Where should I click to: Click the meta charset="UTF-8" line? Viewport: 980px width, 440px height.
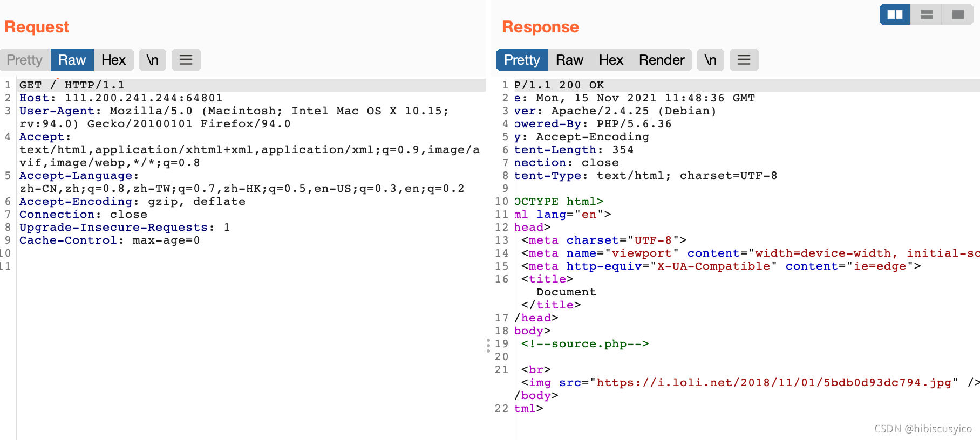tap(604, 240)
